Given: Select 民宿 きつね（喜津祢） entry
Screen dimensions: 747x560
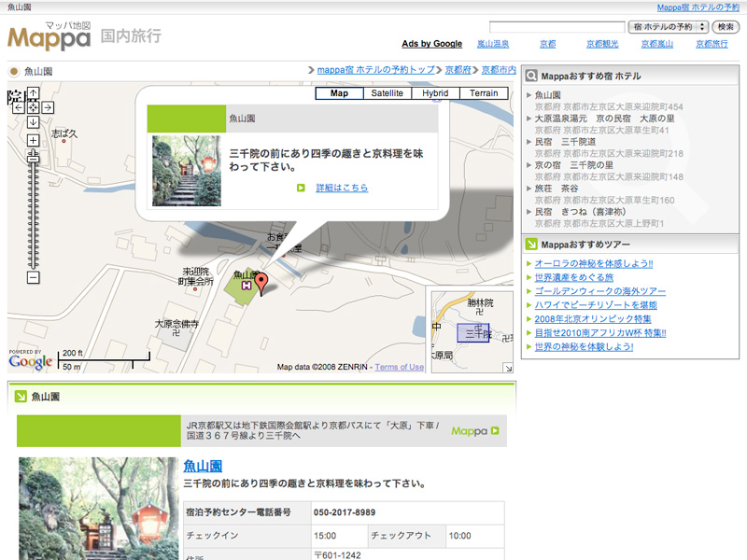Looking at the screenshot, I should coord(580,212).
